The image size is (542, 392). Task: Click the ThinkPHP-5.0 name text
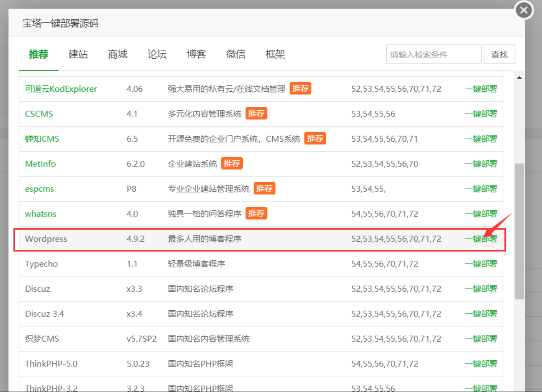pos(51,364)
